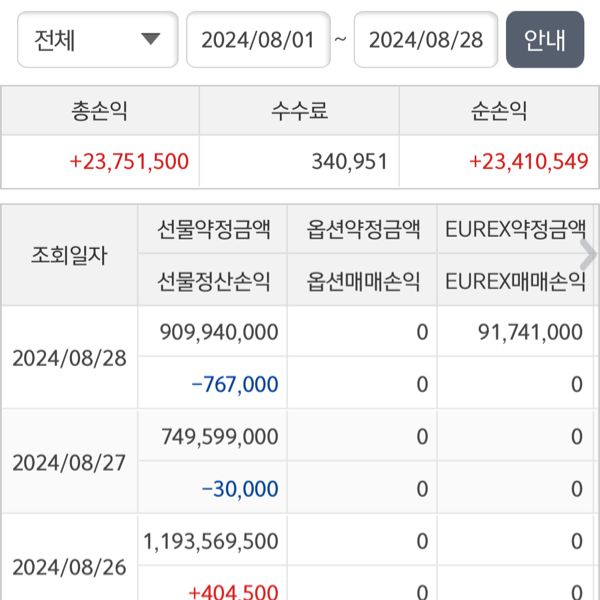Click the end date field 2024/08/28
Screen dimensions: 600x600
click(x=426, y=40)
